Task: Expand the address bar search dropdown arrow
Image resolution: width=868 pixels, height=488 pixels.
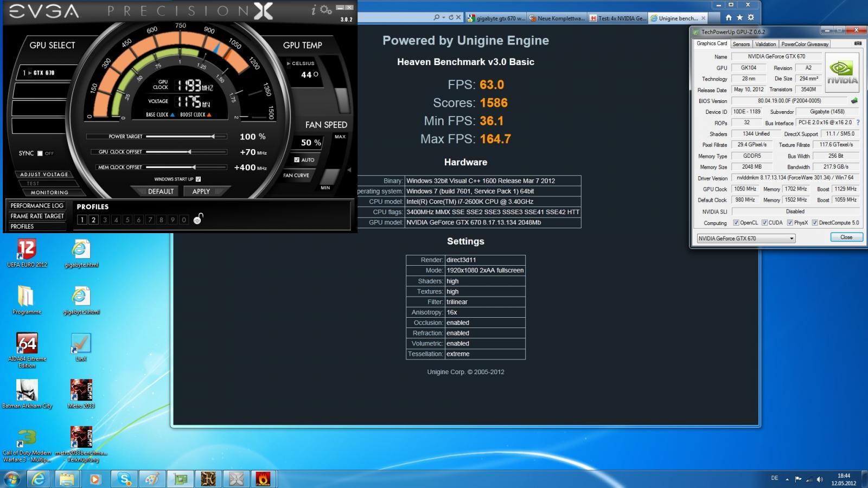Action: click(x=443, y=17)
